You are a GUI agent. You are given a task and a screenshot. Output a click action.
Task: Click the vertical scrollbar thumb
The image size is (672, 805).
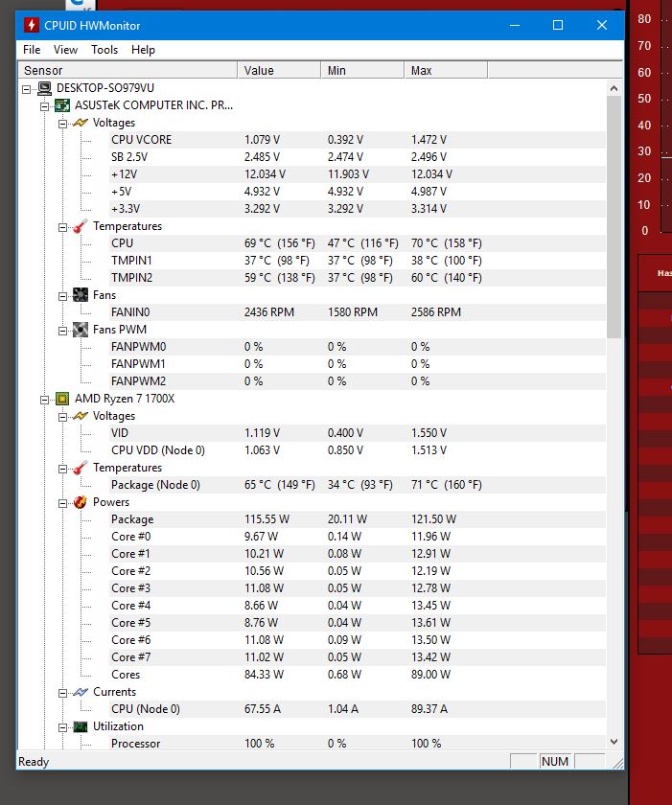coord(614,218)
